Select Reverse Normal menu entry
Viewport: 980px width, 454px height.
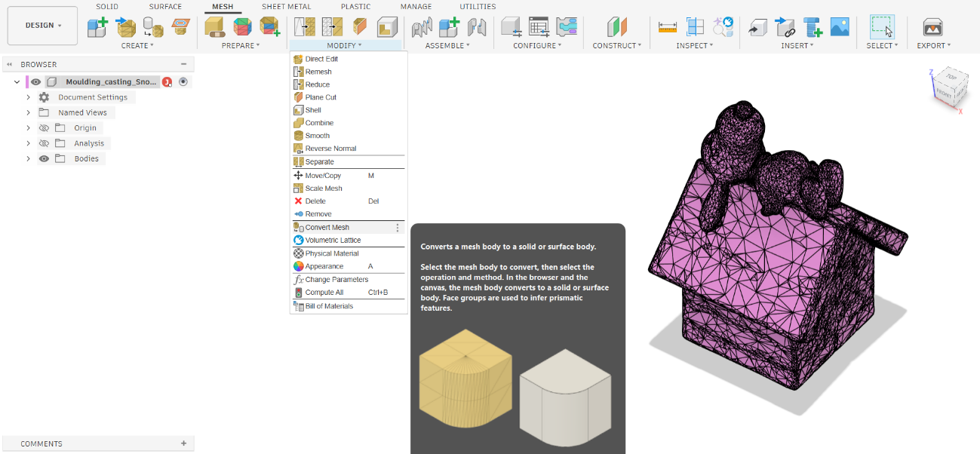click(348, 149)
